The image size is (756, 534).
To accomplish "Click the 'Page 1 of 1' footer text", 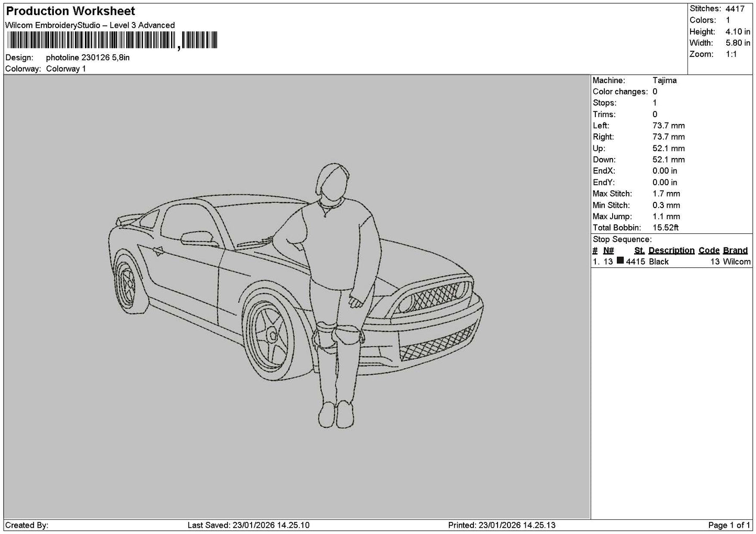I will [729, 525].
